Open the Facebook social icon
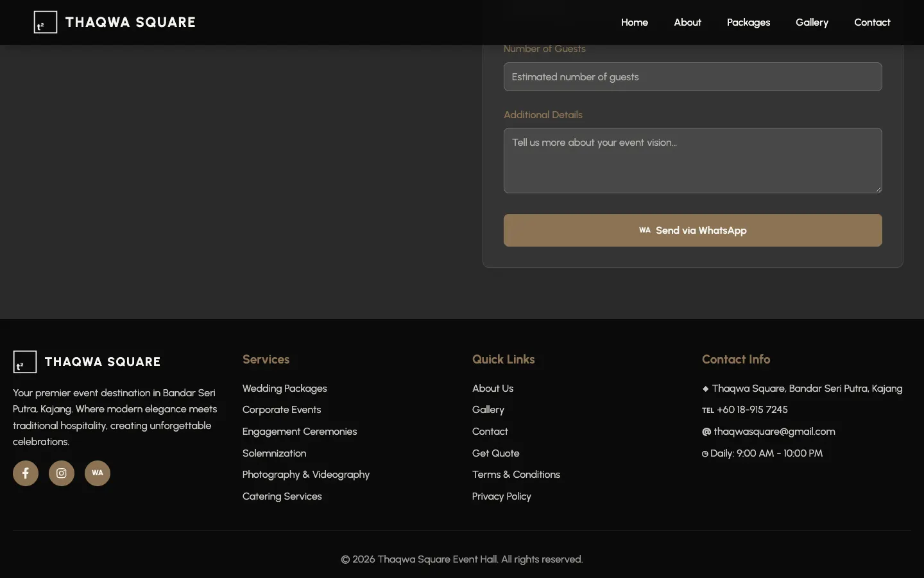 tap(26, 473)
